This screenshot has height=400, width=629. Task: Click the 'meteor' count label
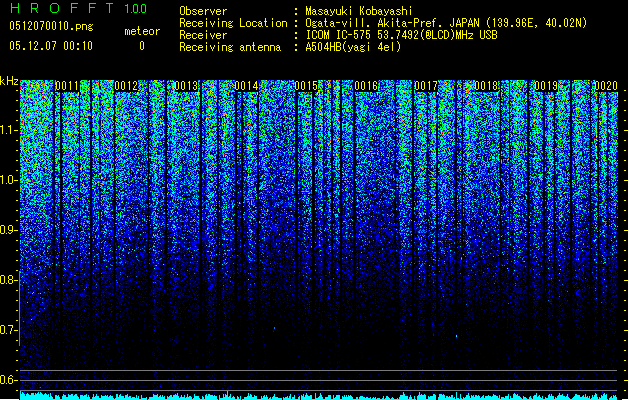[142, 31]
